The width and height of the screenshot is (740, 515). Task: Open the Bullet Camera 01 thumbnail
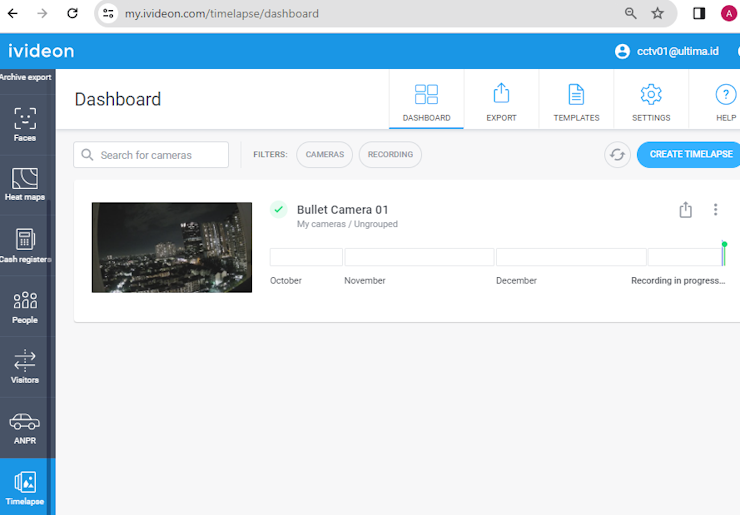click(x=172, y=247)
